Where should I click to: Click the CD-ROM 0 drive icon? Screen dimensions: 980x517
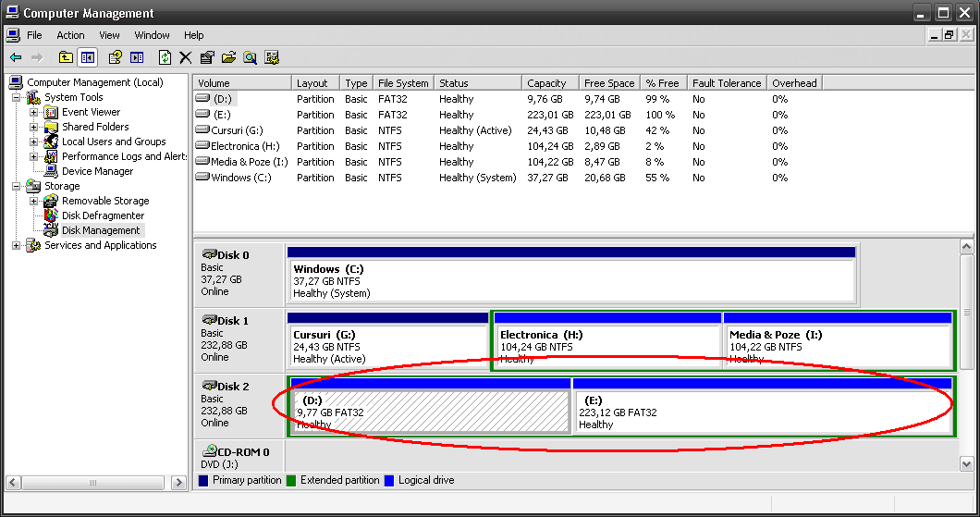click(209, 451)
